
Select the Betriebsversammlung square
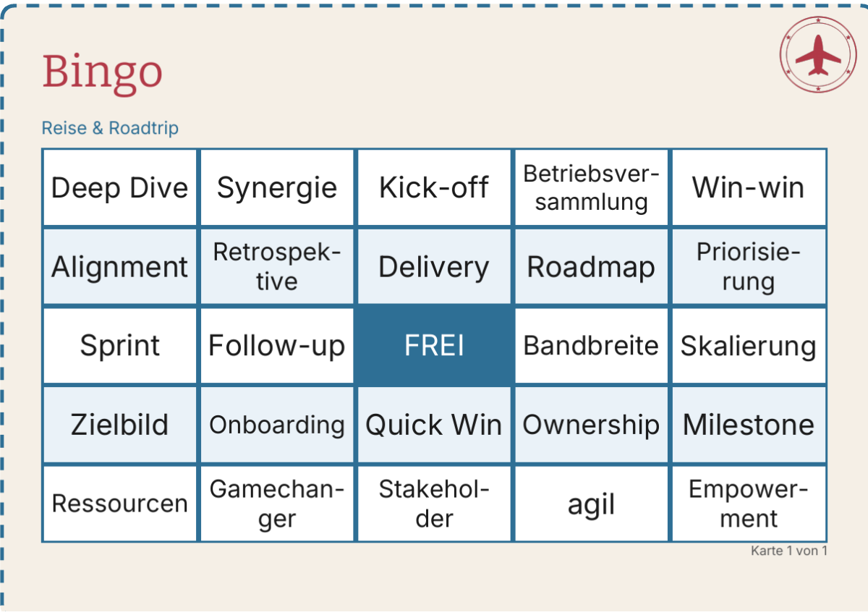click(x=591, y=188)
